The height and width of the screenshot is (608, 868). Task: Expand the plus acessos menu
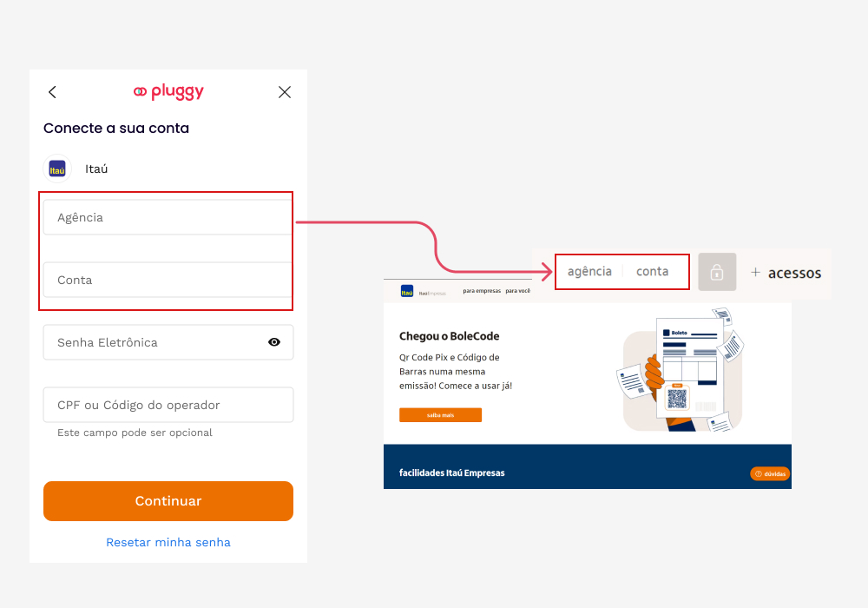point(786,273)
